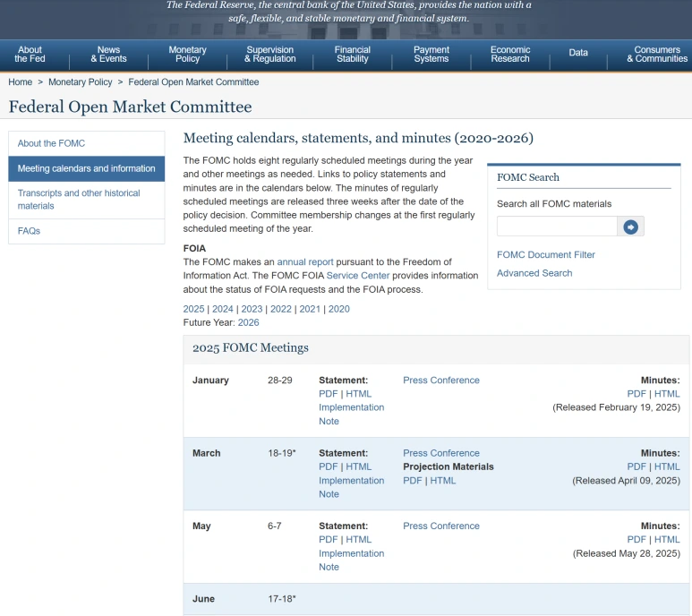Viewport: 692px width, 616px height.
Task: Jump to 2025 meetings year link
Action: 193,309
